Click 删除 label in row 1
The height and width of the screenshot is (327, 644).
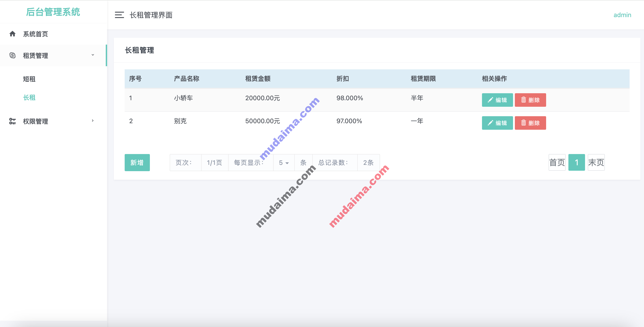534,100
